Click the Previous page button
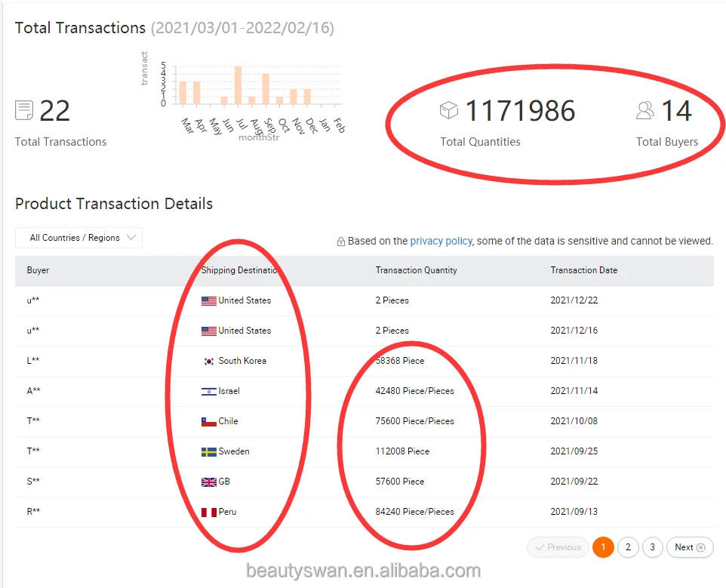Viewport: 726px width, 588px height. coord(558,547)
